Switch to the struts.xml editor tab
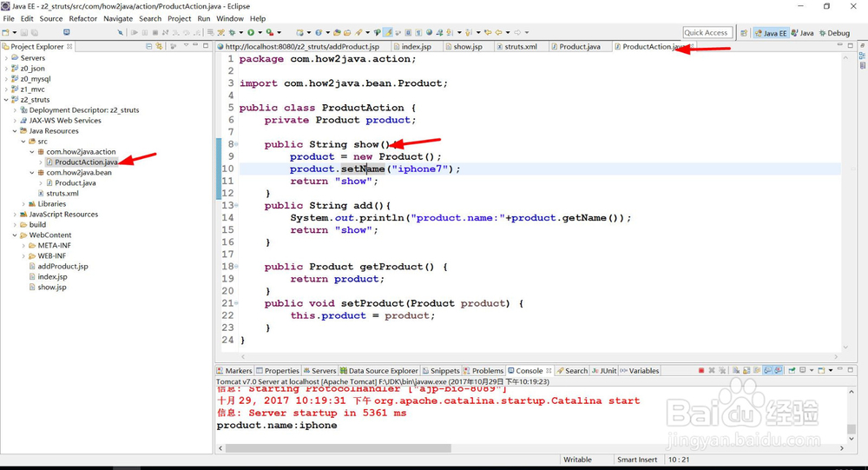The image size is (868, 470). (517, 47)
